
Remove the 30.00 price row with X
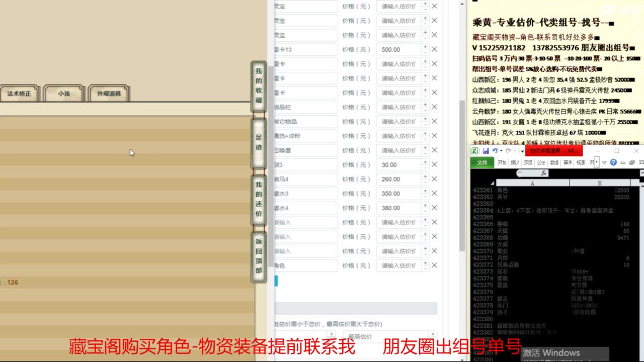pos(434,164)
